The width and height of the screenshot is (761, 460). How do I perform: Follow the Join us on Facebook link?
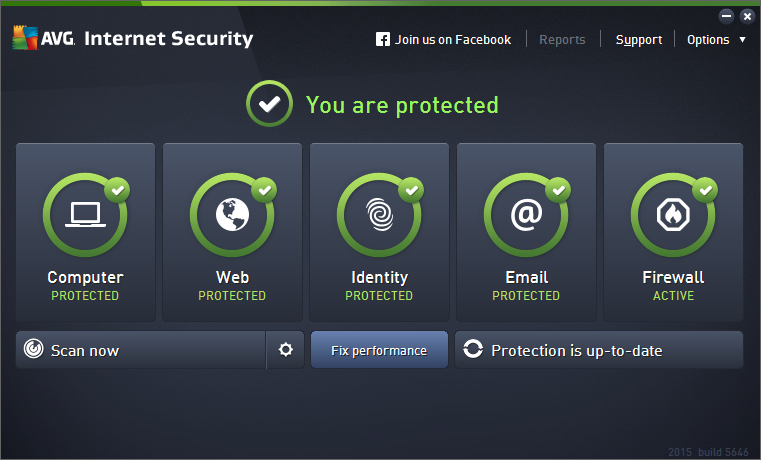[x=452, y=40]
